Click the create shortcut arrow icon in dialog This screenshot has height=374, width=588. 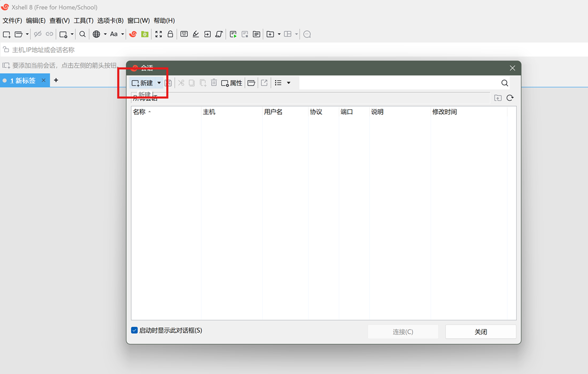pyautogui.click(x=265, y=83)
